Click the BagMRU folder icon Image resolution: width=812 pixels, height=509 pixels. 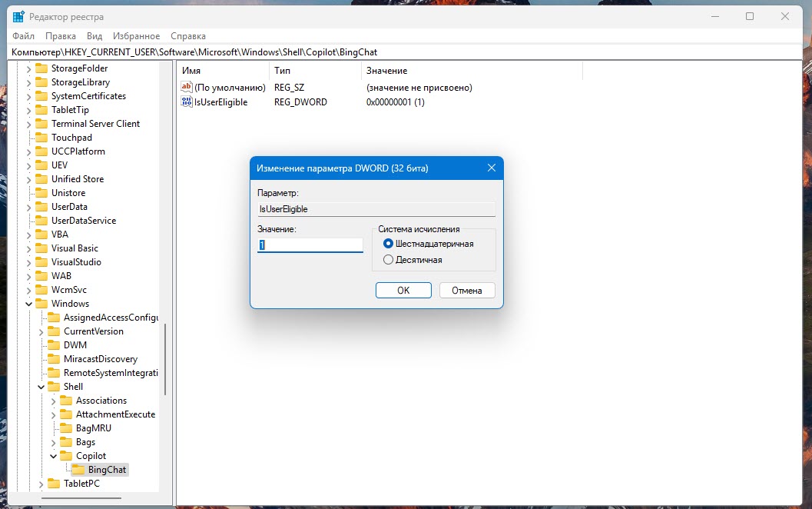click(x=66, y=428)
